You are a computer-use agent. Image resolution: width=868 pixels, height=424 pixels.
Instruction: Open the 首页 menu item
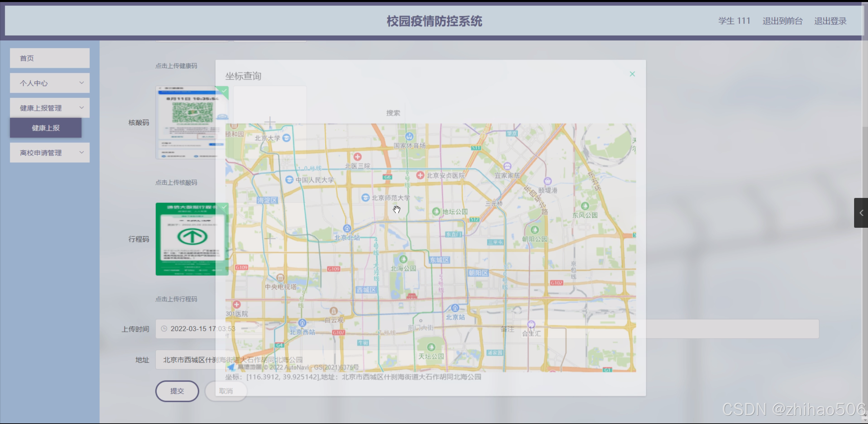[50, 58]
